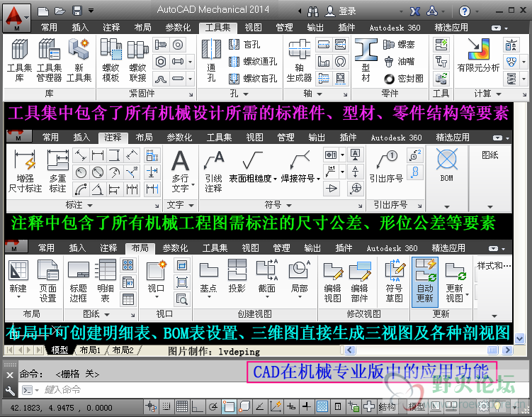Open the 紧固件 panel dialog launcher
This screenshot has height=417, width=532.
pos(191,95)
